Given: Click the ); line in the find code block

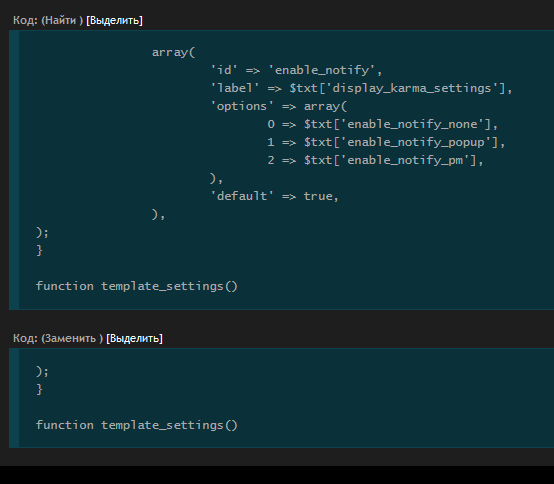Looking at the screenshot, I should (42, 232).
